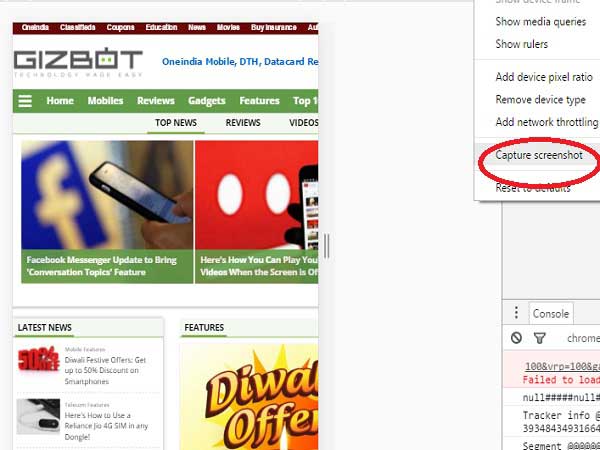Click the Failed to load console error
Viewport: 600px width, 450px height.
click(x=561, y=380)
